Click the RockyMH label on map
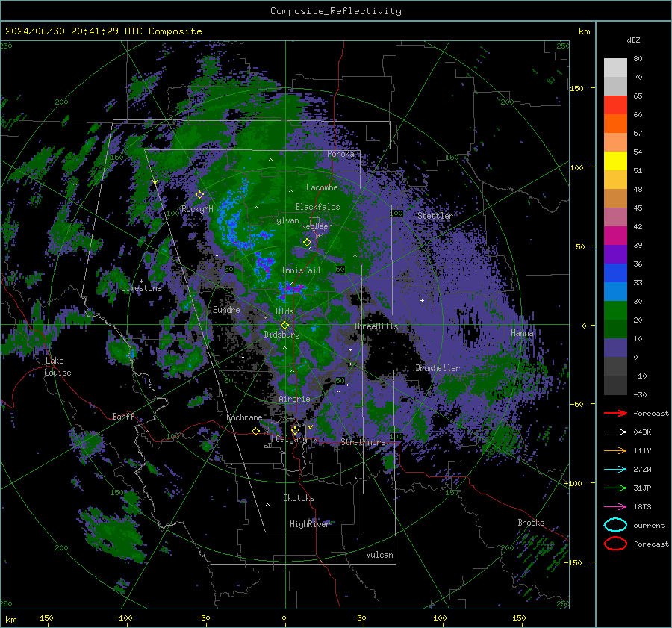The image size is (672, 628). [197, 209]
